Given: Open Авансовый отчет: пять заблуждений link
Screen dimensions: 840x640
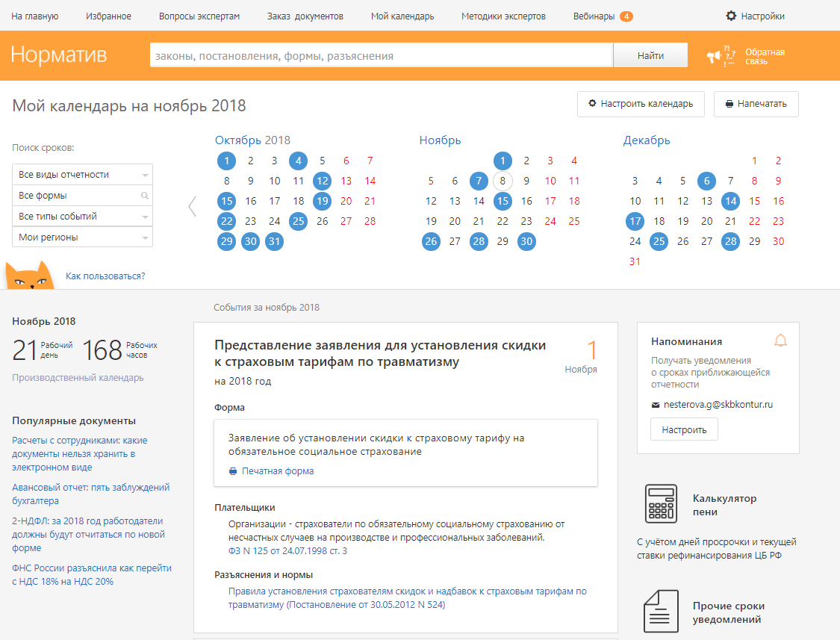Looking at the screenshot, I should (x=90, y=494).
